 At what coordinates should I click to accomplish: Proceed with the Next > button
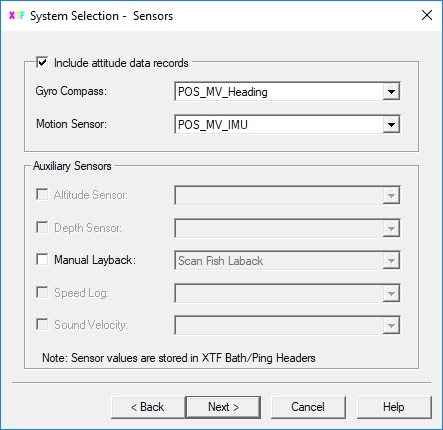coord(223,407)
